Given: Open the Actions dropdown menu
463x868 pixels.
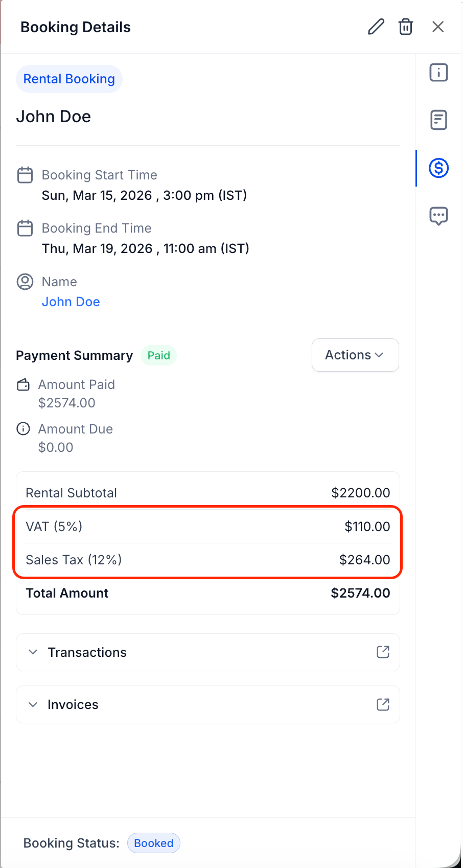Looking at the screenshot, I should coord(355,355).
